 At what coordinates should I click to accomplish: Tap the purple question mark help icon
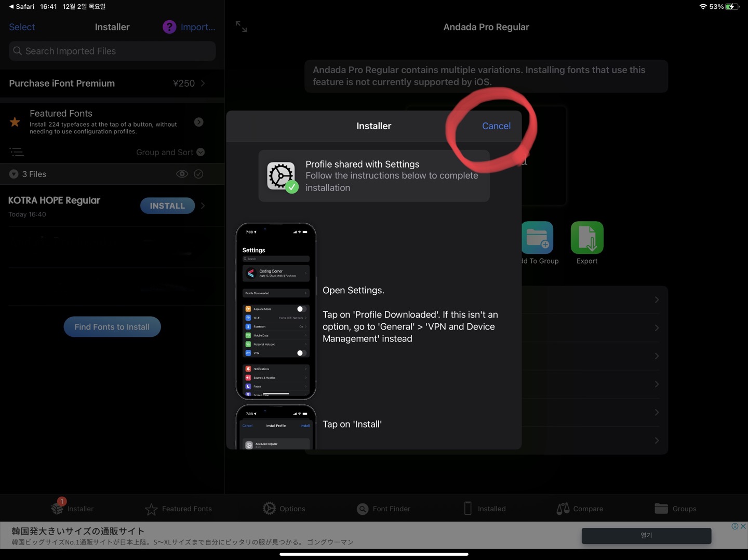pos(169,27)
